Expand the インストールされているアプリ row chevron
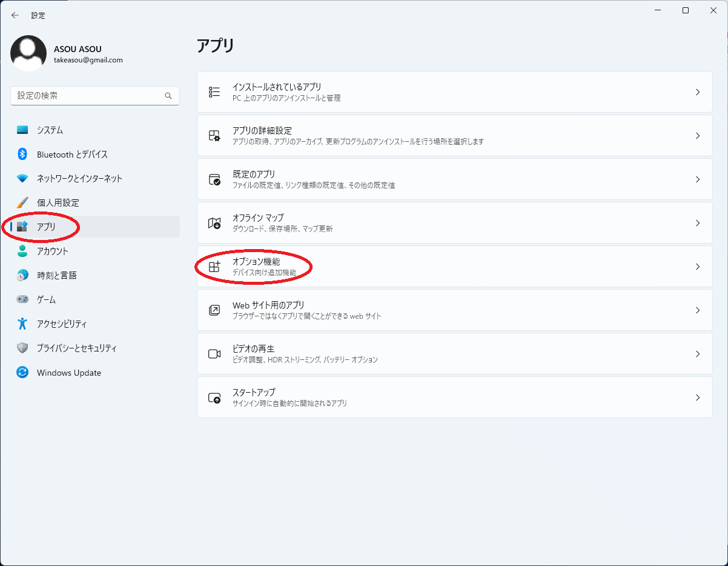 tap(698, 92)
